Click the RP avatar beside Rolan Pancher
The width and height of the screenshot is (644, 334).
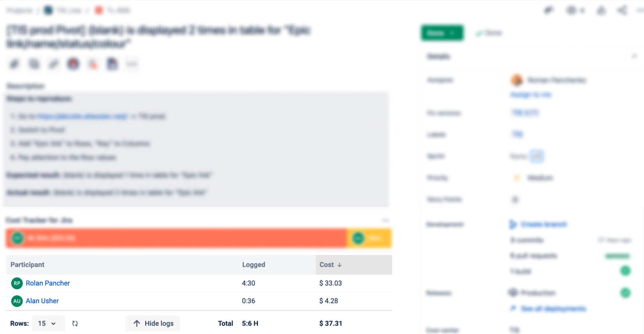pos(17,283)
